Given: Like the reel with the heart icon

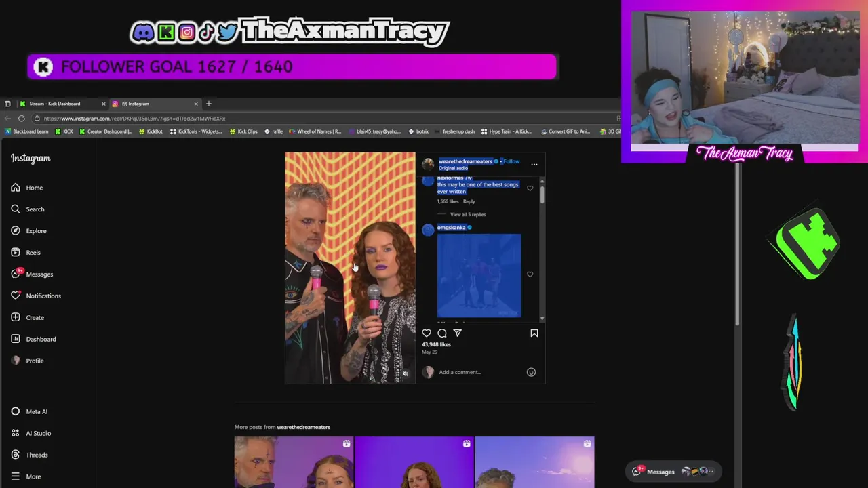Looking at the screenshot, I should (427, 333).
